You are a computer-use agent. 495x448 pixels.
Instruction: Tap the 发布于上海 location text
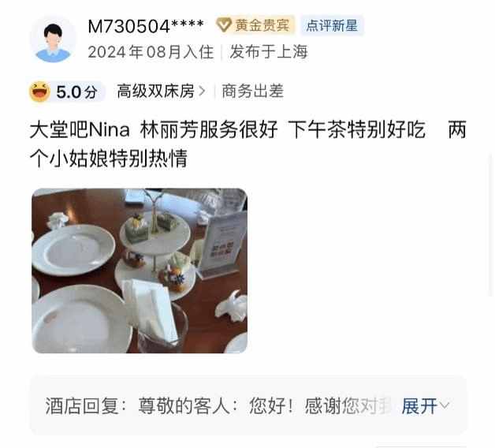coord(268,52)
